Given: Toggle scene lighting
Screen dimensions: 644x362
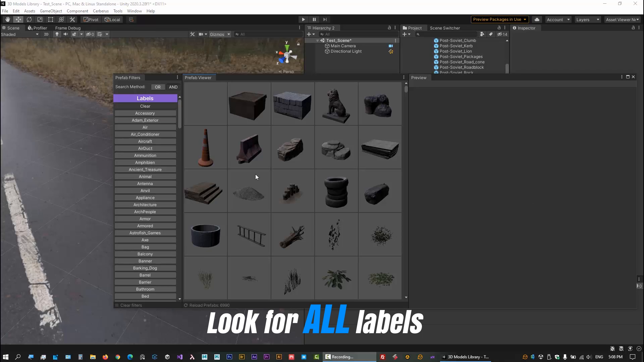Looking at the screenshot, I should [x=57, y=34].
